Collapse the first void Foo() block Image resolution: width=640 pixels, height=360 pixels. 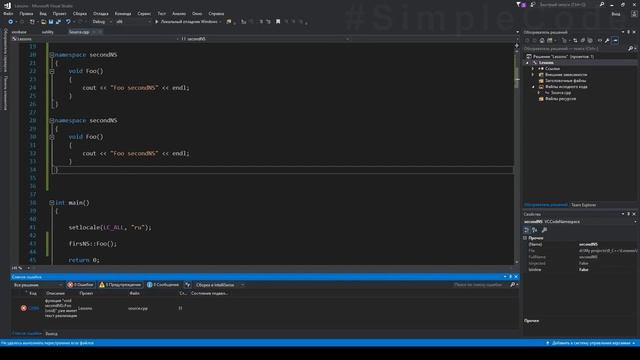point(52,71)
